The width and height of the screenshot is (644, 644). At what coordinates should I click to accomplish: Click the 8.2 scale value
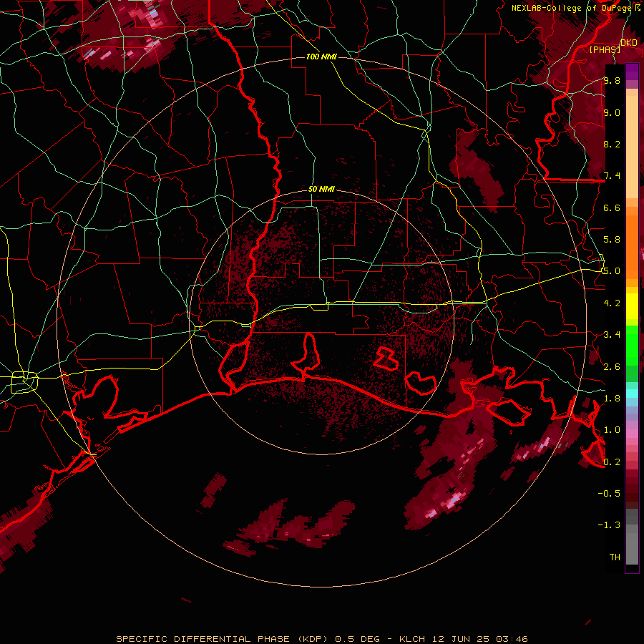tap(612, 144)
